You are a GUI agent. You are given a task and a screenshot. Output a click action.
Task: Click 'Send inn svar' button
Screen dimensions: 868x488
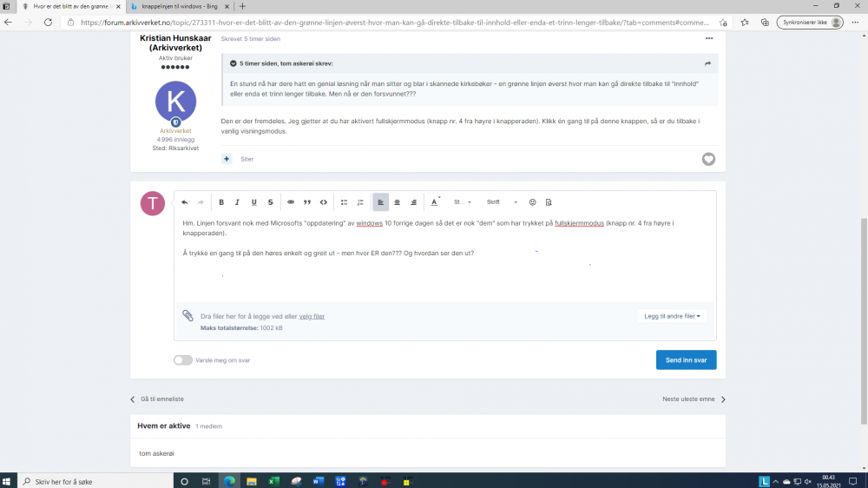pos(686,360)
